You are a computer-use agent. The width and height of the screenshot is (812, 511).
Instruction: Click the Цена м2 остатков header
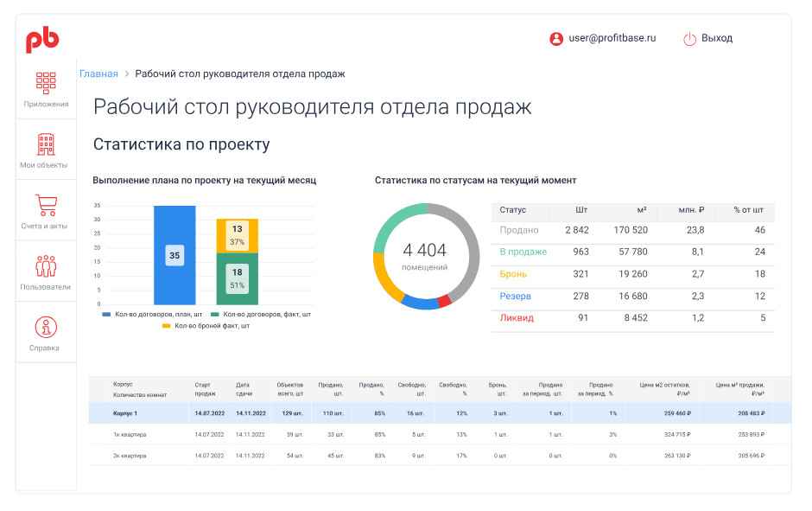[x=664, y=389]
